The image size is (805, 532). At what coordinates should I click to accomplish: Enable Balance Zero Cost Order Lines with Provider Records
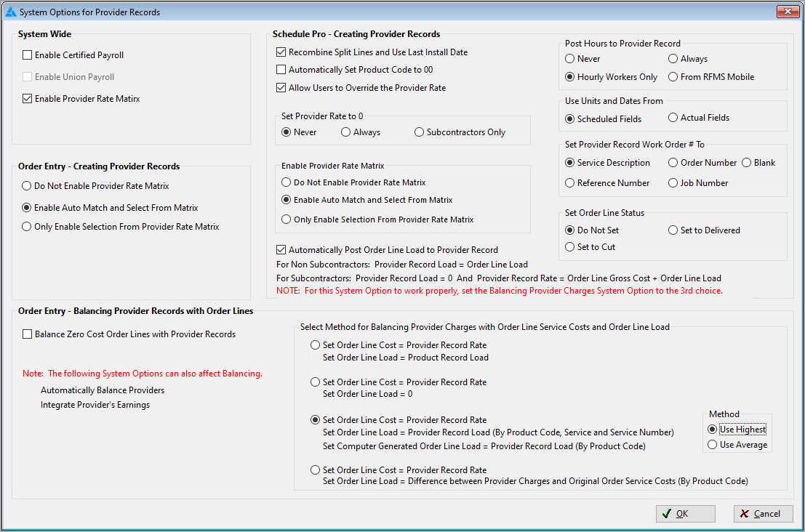click(27, 334)
